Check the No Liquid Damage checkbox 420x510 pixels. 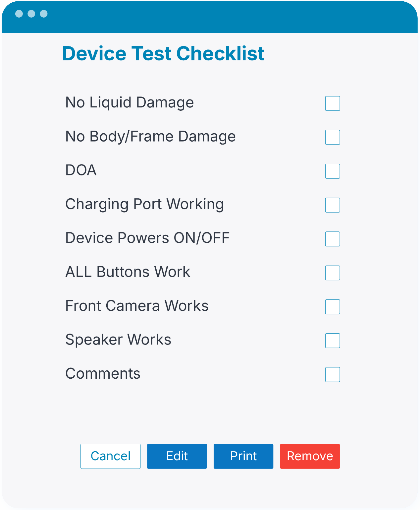333,103
